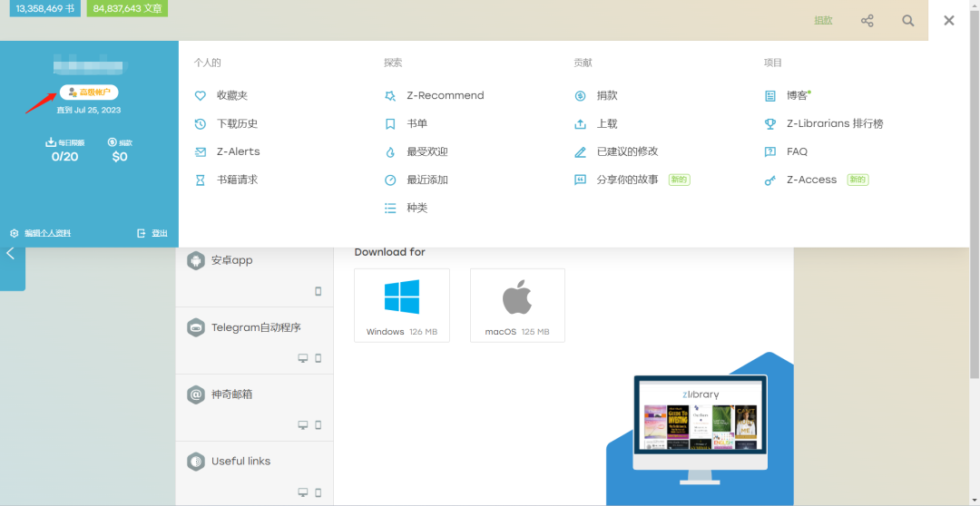
Task: Open Z-Recommend menu item
Action: [x=445, y=95]
